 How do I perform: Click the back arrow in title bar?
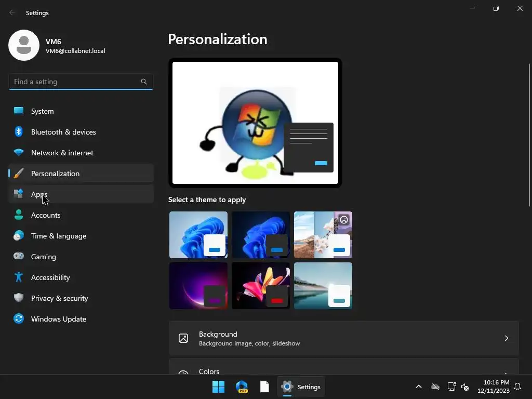pos(12,12)
